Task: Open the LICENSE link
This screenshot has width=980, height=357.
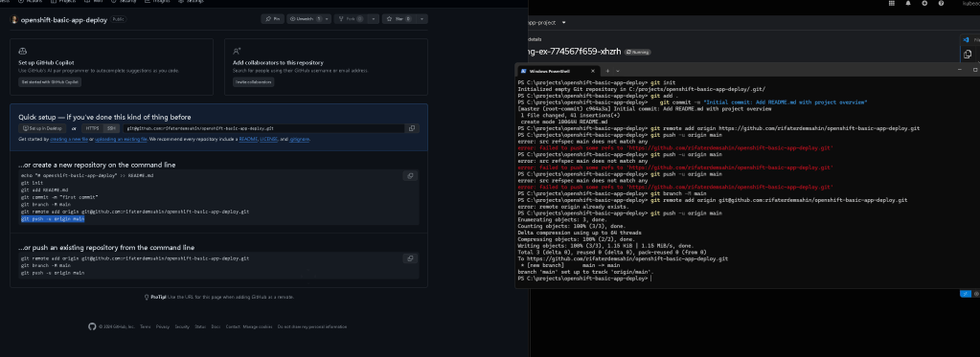Action: click(x=269, y=139)
